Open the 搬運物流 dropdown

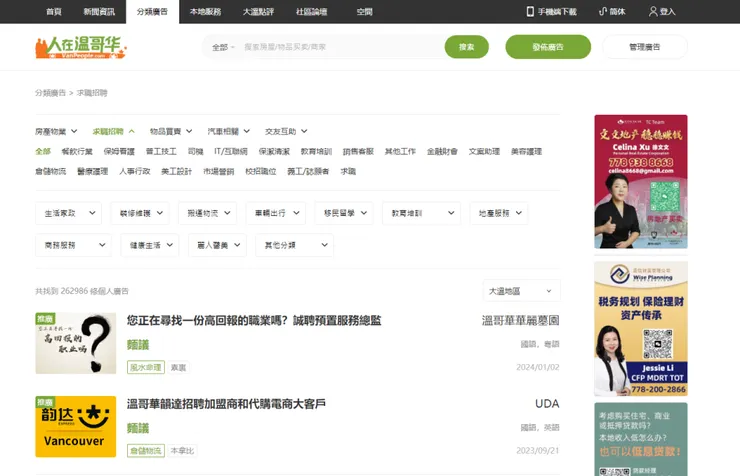tap(208, 213)
